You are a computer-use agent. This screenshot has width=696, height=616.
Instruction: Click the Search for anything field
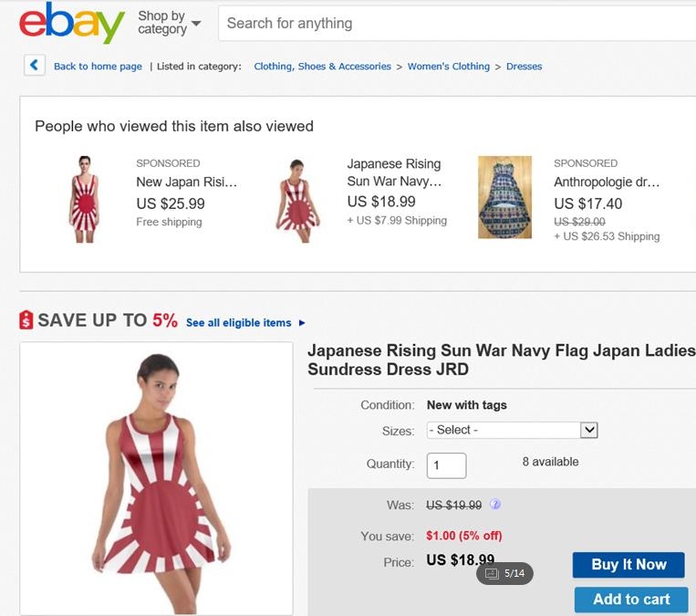pyautogui.click(x=456, y=24)
